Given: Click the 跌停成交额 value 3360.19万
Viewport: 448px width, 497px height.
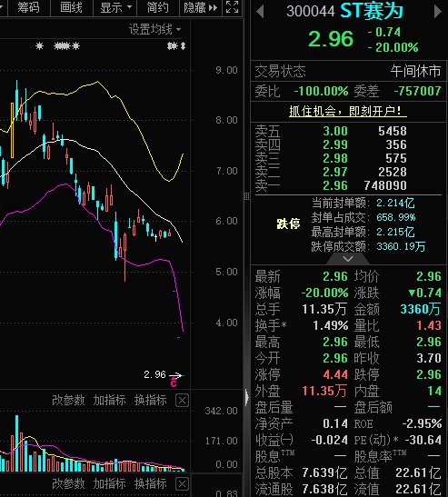Looking at the screenshot, I should (x=401, y=246).
